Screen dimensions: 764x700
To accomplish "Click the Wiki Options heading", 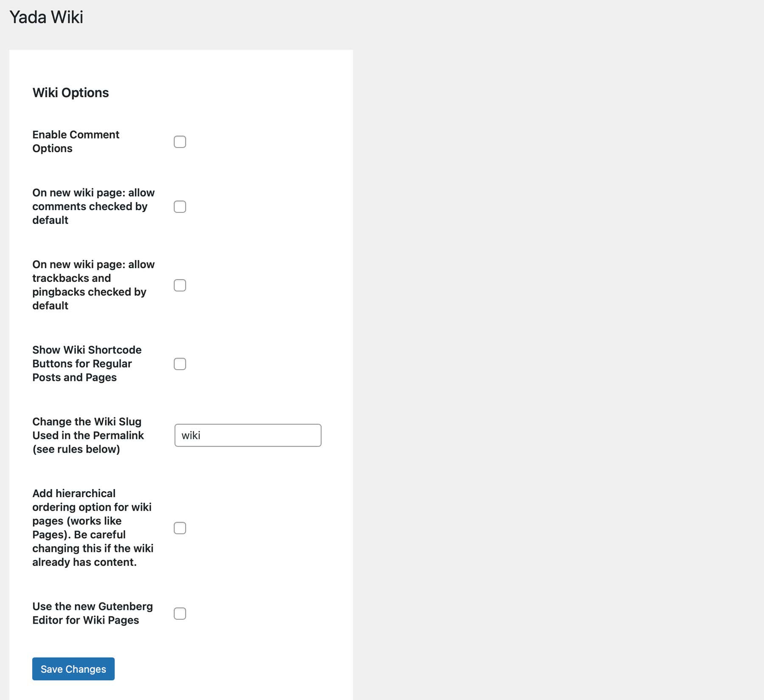I will [x=70, y=93].
